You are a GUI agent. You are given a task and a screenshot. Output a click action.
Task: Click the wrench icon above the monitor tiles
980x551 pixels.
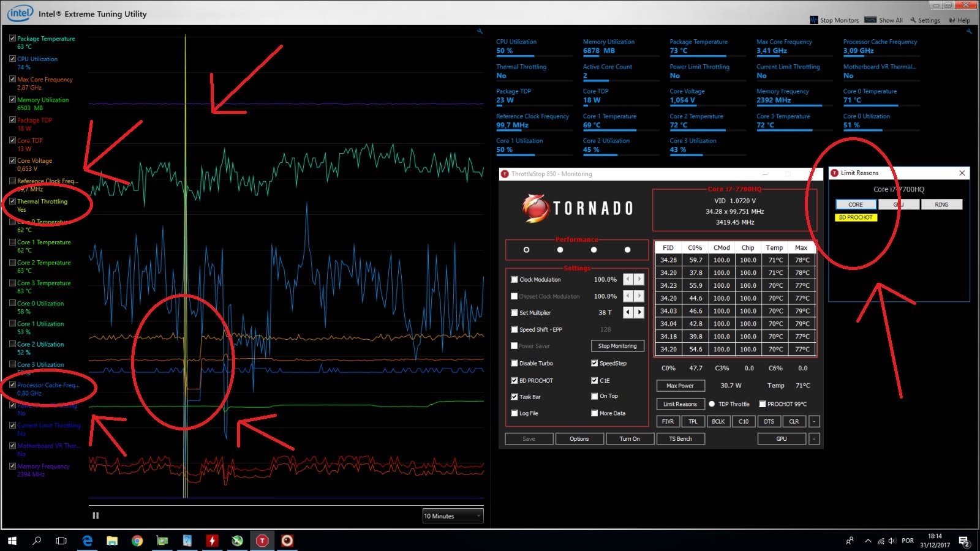969,31
